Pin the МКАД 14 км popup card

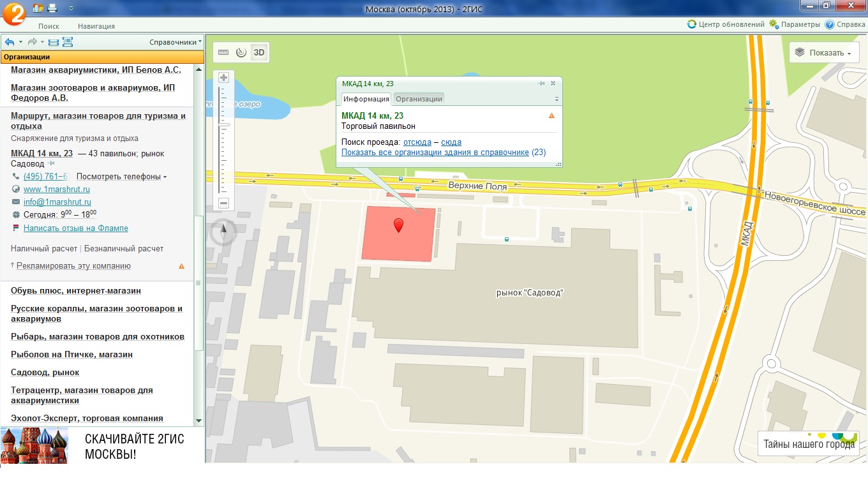tap(541, 84)
